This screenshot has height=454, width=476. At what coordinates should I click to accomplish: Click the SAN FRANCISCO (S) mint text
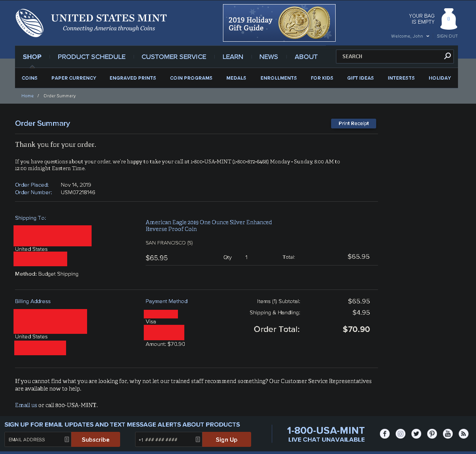[169, 243]
